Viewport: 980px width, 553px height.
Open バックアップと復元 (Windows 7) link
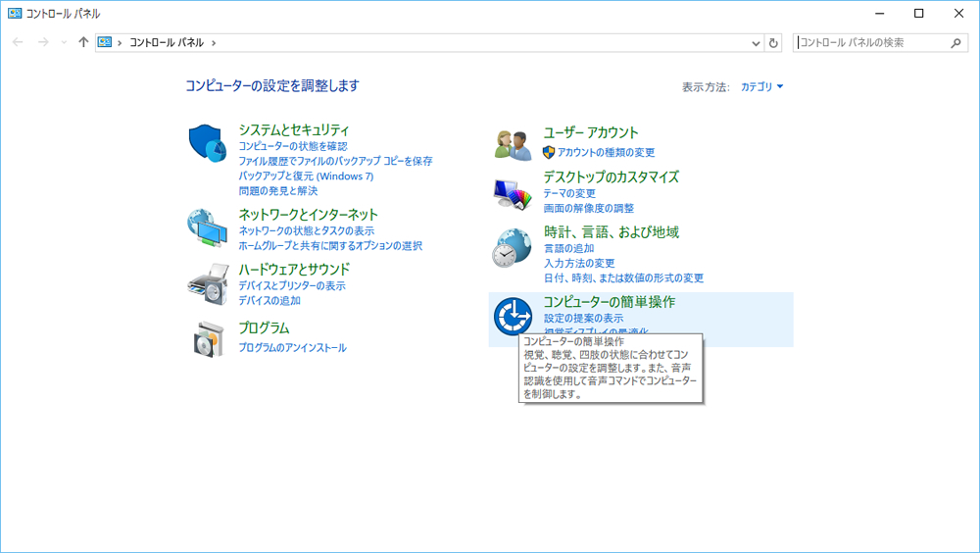pyautogui.click(x=306, y=176)
